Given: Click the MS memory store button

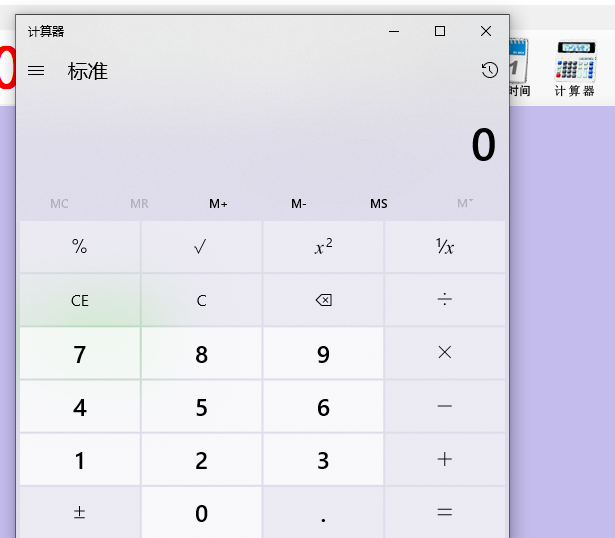Looking at the screenshot, I should point(379,204).
